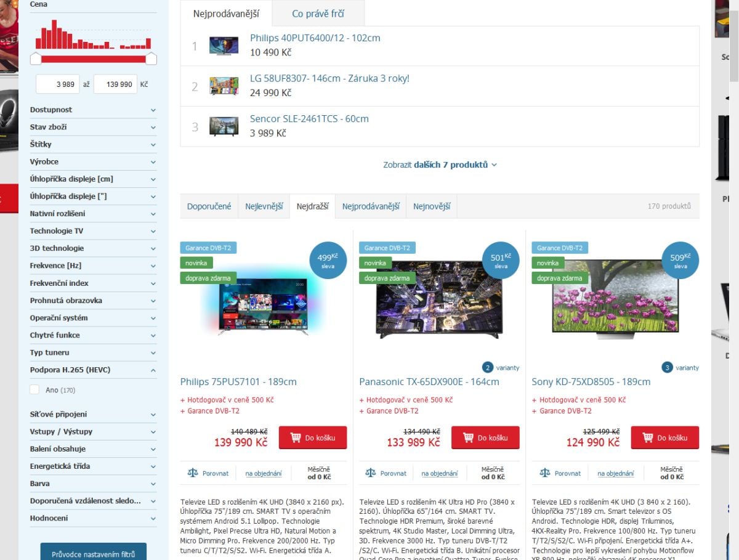The height and width of the screenshot is (560, 739).
Task: Open the LG 58UF8307- 146cm bestseller link
Action: tap(329, 78)
